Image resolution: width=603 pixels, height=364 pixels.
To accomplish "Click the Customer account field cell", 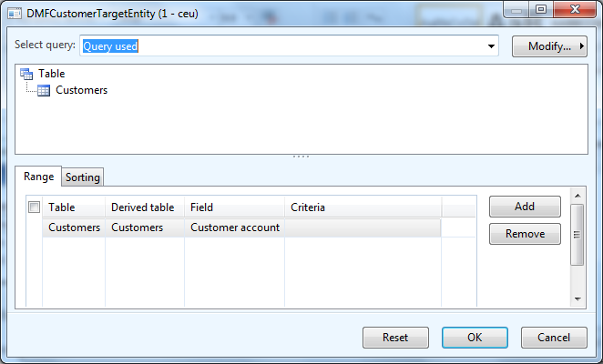I will point(234,227).
